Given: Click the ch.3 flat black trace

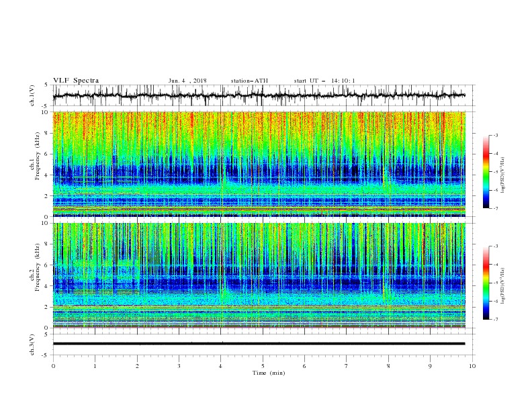Looking at the screenshot, I should coord(259,344).
